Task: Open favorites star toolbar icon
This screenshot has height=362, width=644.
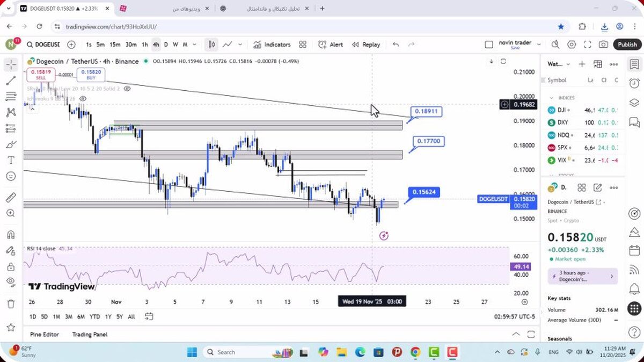Action: tap(11, 327)
